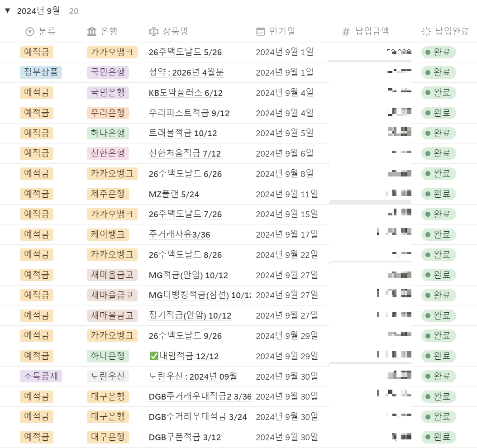Open the 상품명 column header menu
Screen dimensions: 477x448
168,32
